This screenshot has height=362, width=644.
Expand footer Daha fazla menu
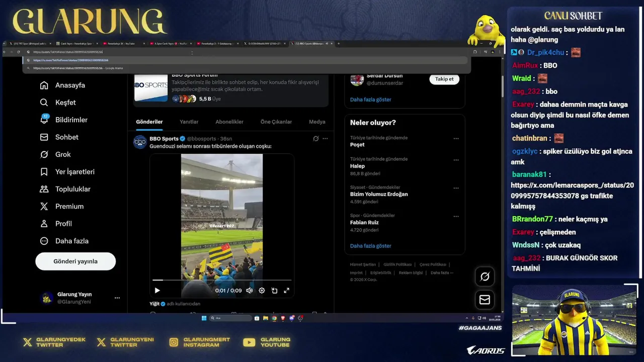(x=442, y=273)
